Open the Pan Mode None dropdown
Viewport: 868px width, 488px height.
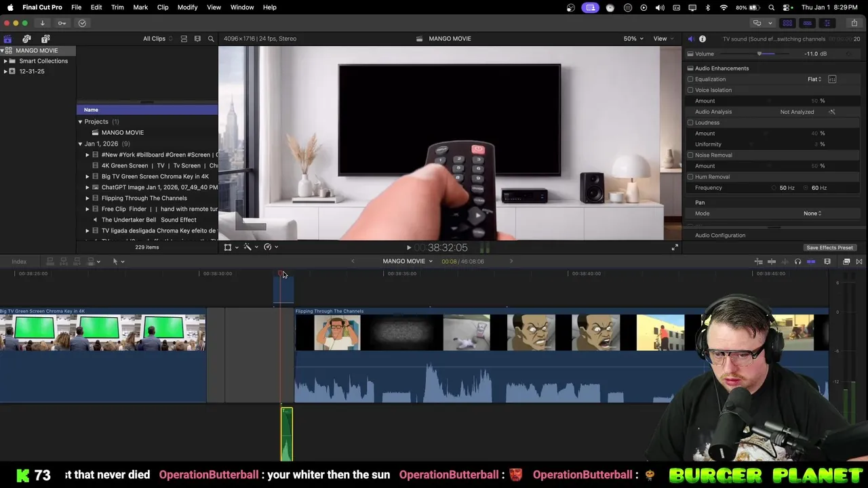(812, 213)
